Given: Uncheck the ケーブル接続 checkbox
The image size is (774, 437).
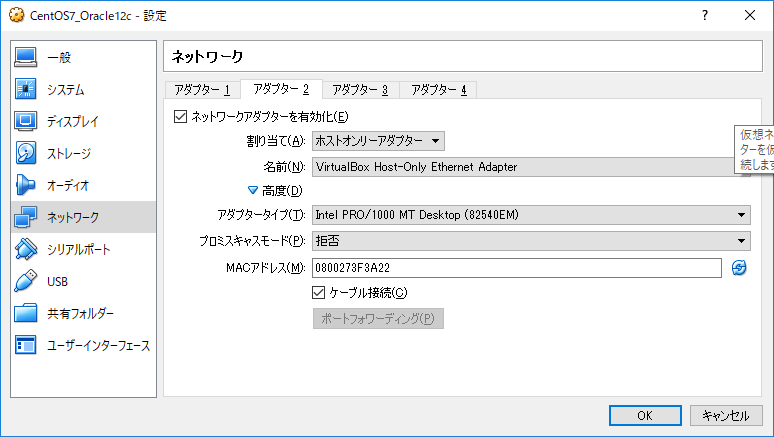Looking at the screenshot, I should pos(319,292).
